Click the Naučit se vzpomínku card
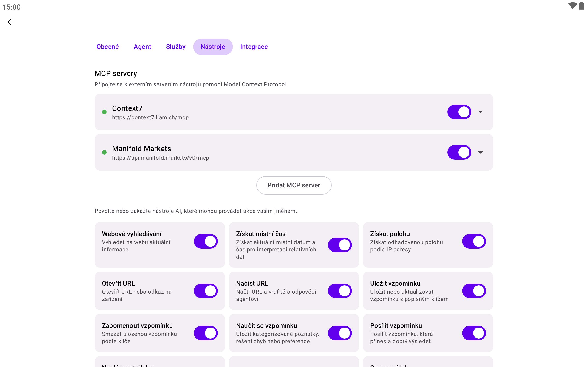The image size is (588, 367). [294, 333]
